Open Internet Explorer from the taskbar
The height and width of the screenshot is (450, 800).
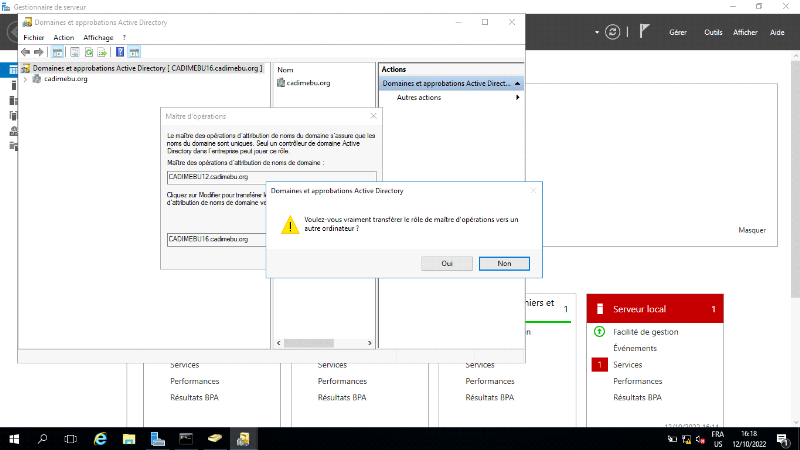[100, 438]
